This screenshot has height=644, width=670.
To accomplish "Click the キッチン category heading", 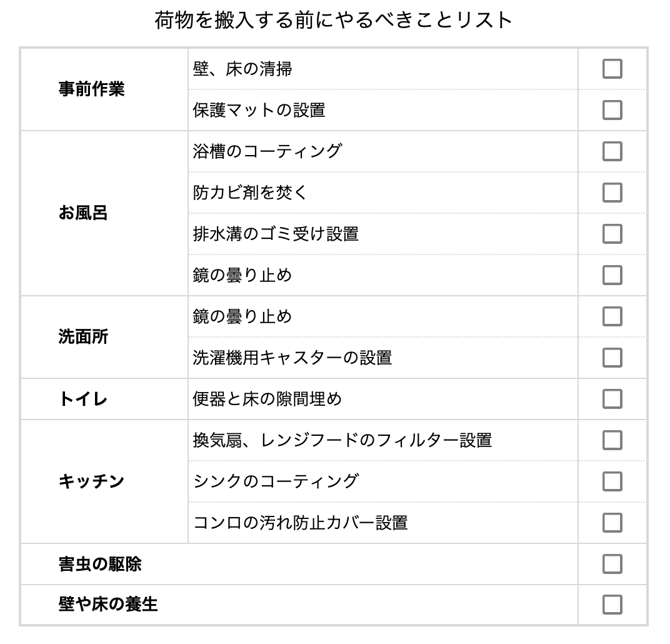I will 92,481.
